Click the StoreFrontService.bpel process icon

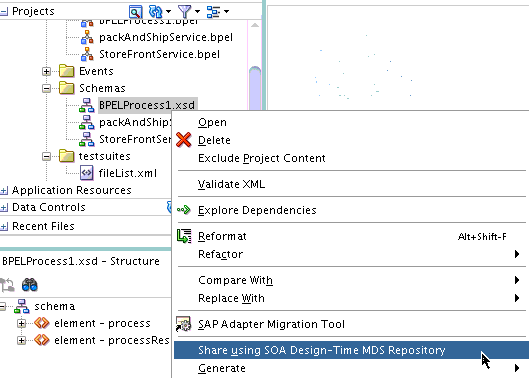87,54
